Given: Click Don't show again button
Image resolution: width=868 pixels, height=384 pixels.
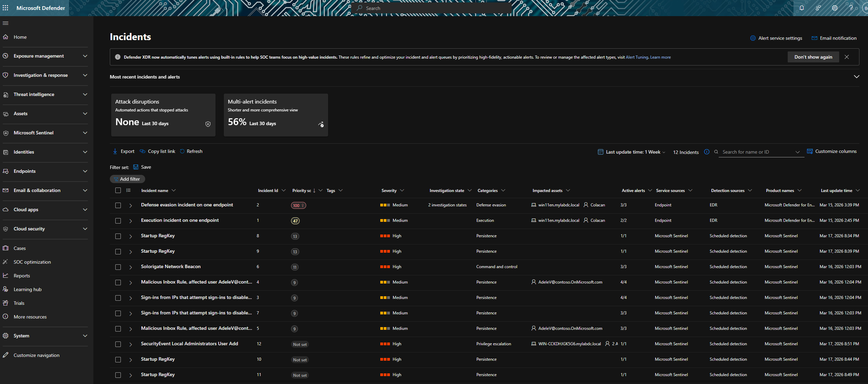Looking at the screenshot, I should pyautogui.click(x=813, y=57).
